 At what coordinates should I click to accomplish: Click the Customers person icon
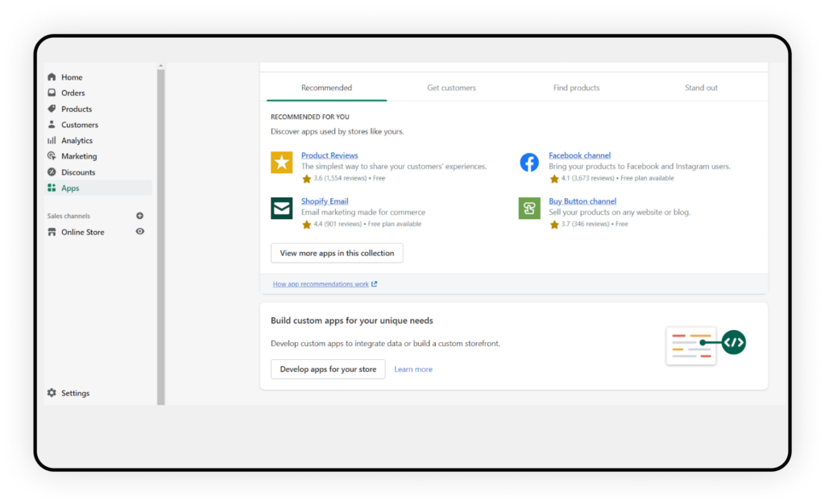point(52,125)
